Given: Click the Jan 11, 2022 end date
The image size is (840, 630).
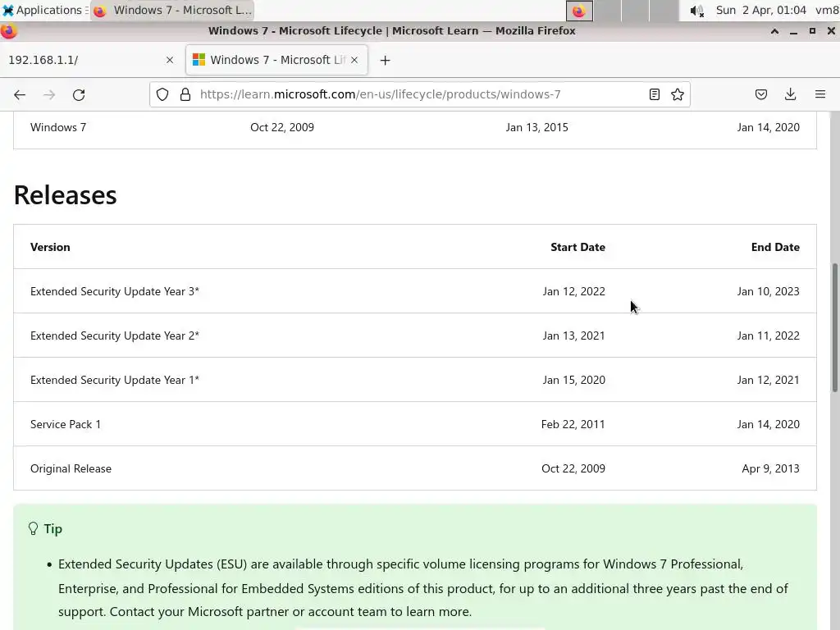Looking at the screenshot, I should pos(768,336).
